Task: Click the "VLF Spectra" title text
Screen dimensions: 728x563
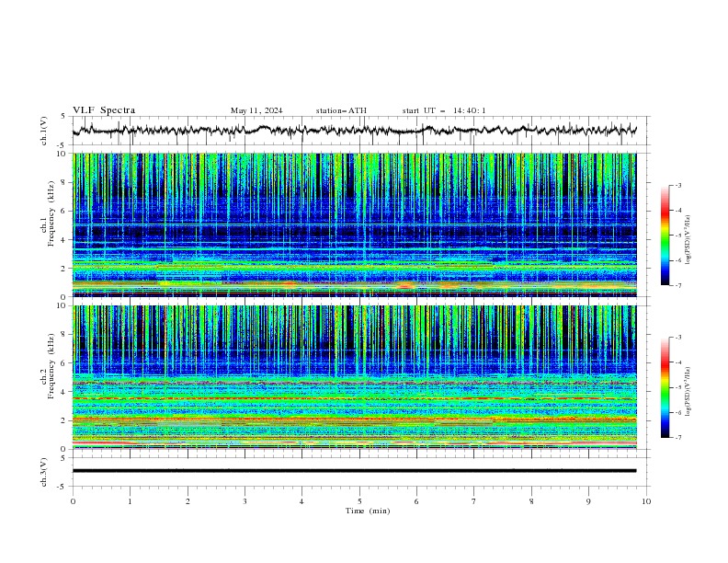Action: (x=104, y=110)
